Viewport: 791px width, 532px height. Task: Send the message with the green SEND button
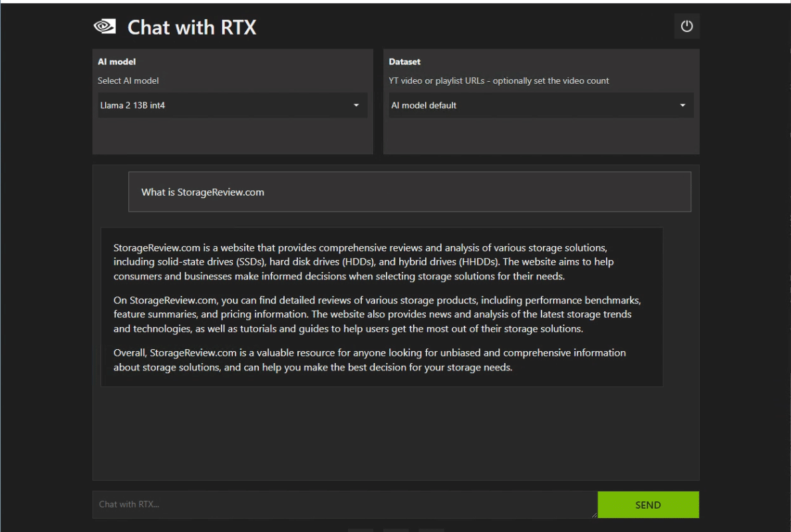click(x=648, y=505)
